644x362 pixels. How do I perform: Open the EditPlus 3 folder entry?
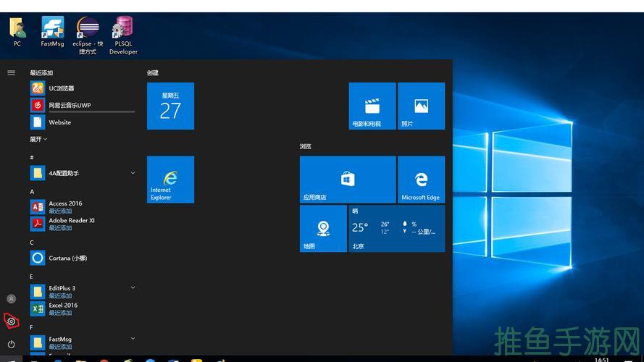(82, 292)
